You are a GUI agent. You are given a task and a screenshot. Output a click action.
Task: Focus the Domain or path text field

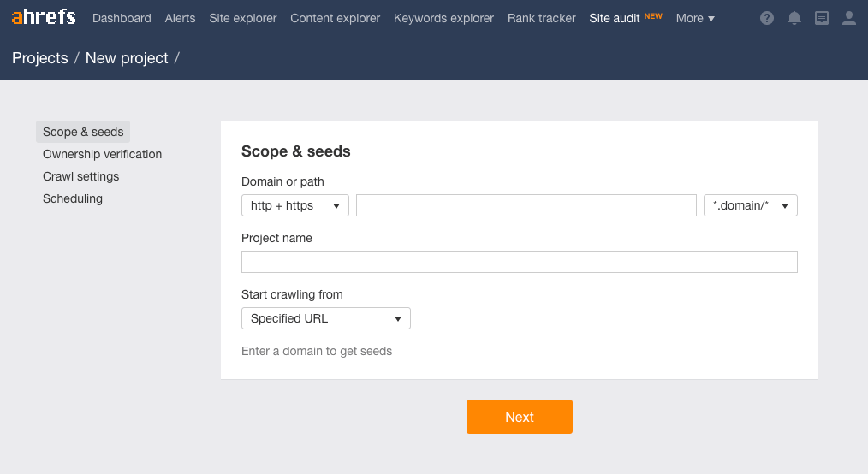tap(526, 205)
